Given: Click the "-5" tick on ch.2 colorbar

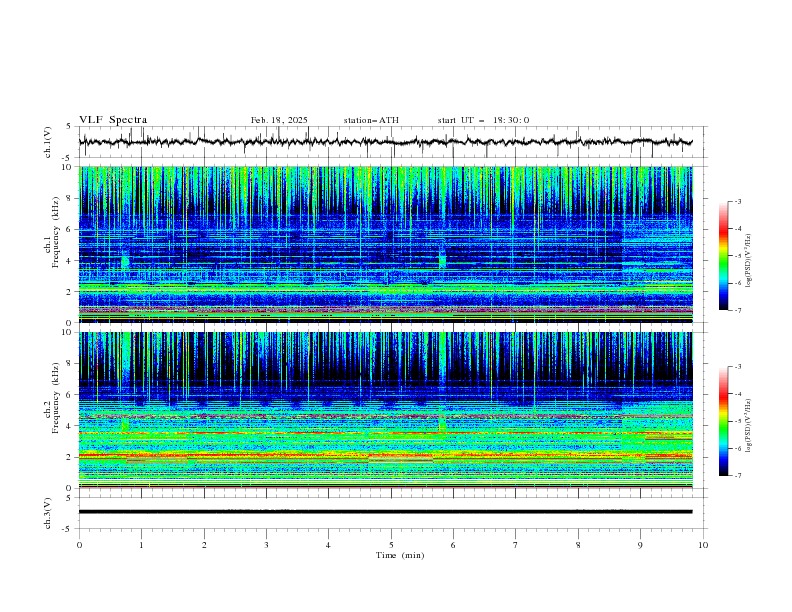Looking at the screenshot, I should 738,421.
